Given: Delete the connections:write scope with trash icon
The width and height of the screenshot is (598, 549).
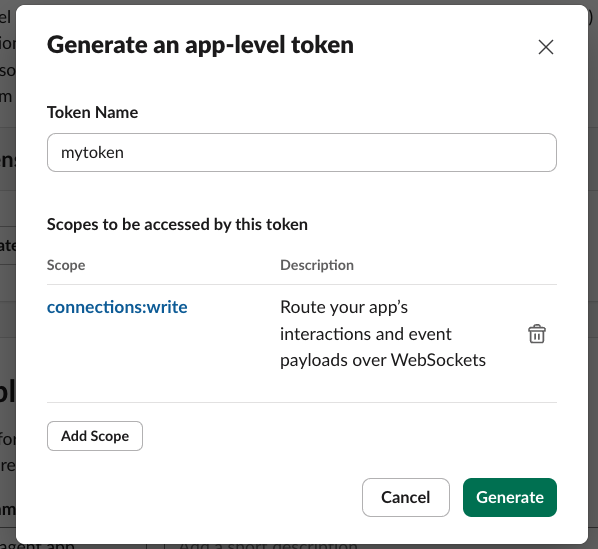Looking at the screenshot, I should pos(537,334).
